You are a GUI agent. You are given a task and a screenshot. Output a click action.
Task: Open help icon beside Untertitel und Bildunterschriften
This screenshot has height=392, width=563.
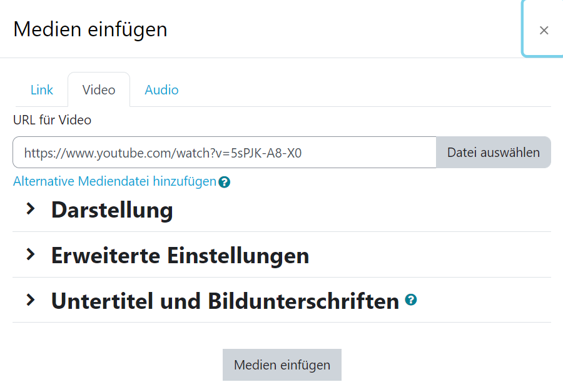[411, 299]
